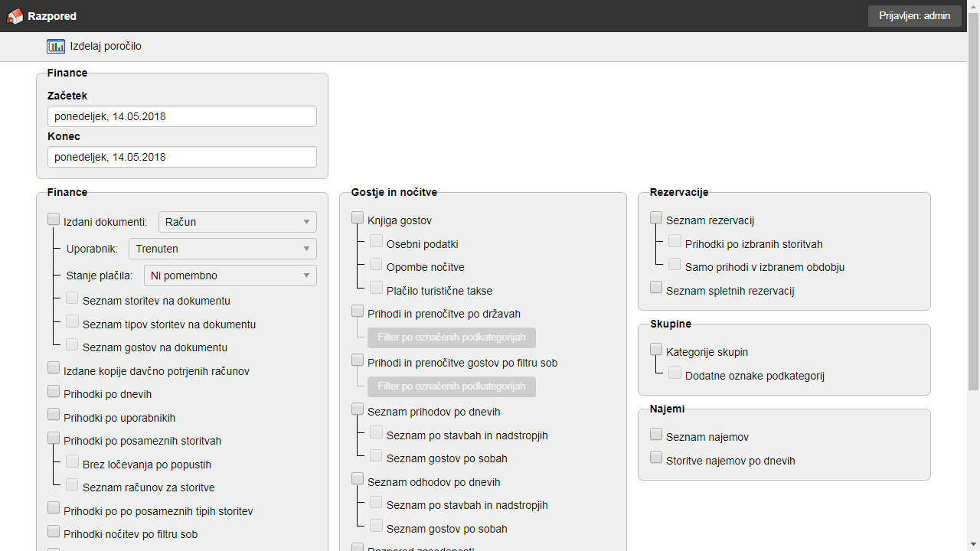Enable Prihodki po dnevih checkbox
The height and width of the screenshot is (551, 980).
point(54,392)
